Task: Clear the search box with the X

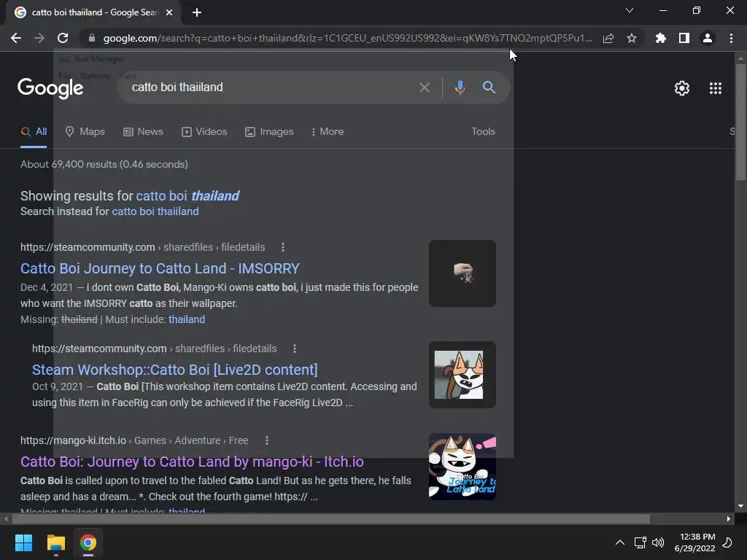Action: 425,87
